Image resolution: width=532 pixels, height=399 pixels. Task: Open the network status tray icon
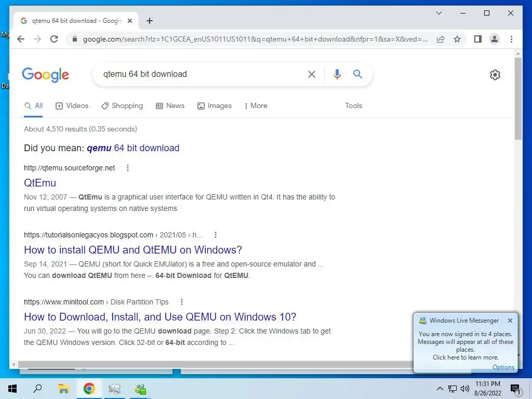(453, 389)
